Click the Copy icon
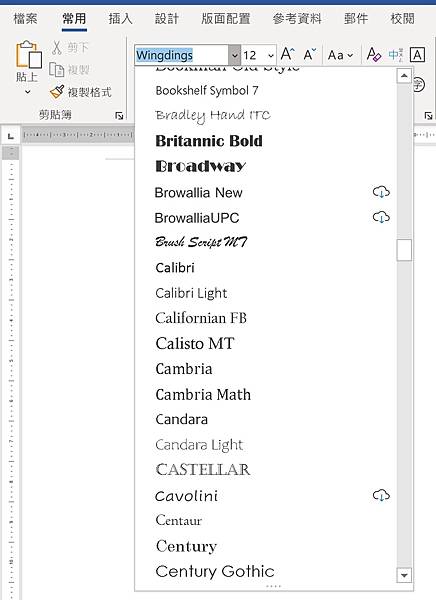 (x=57, y=70)
